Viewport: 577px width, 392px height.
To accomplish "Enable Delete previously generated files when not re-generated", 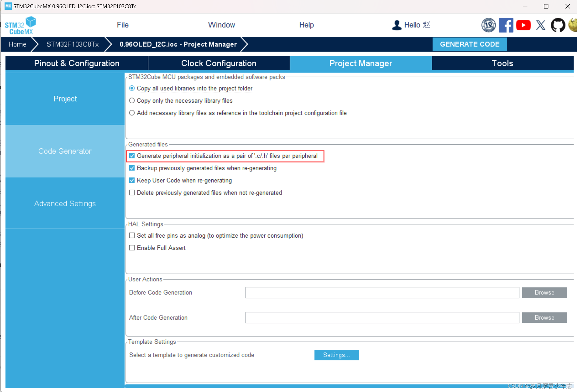I will point(132,193).
